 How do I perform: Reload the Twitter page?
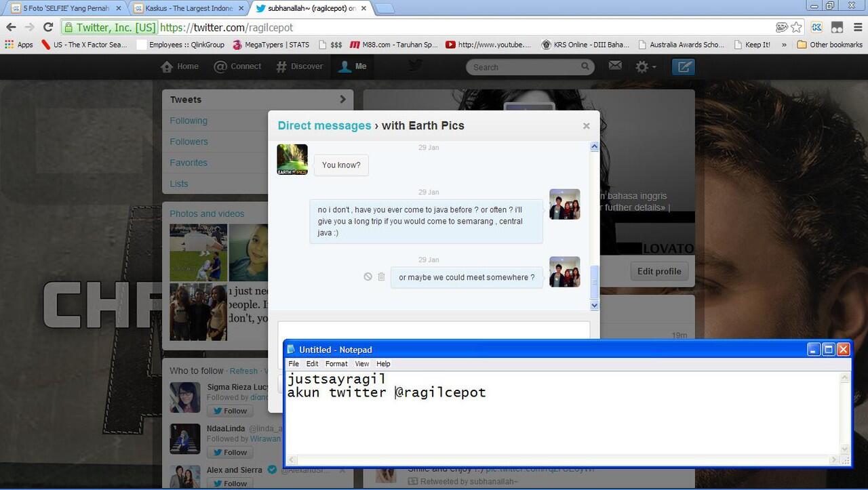(x=47, y=27)
